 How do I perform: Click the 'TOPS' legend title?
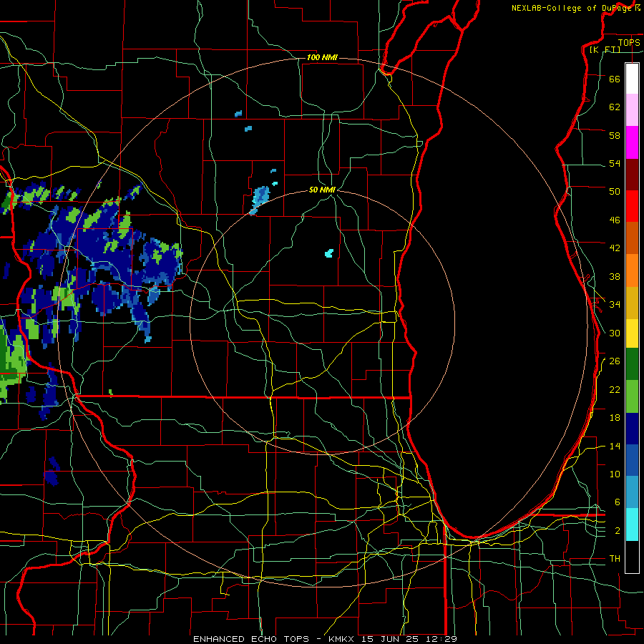629,42
